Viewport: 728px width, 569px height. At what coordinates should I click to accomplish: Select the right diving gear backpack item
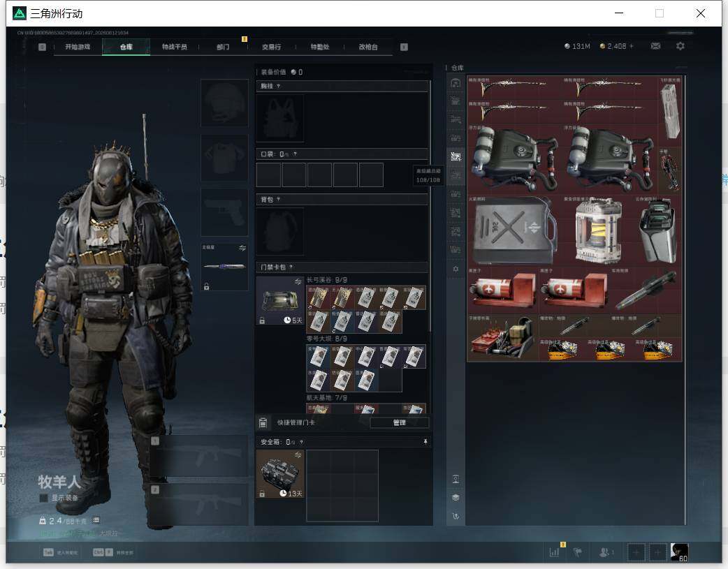click(x=610, y=158)
